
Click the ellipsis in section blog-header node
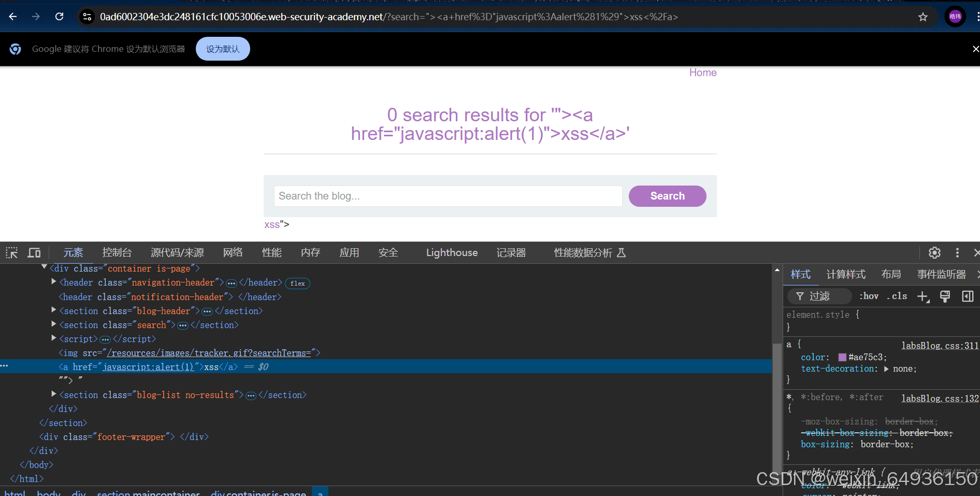[207, 311]
